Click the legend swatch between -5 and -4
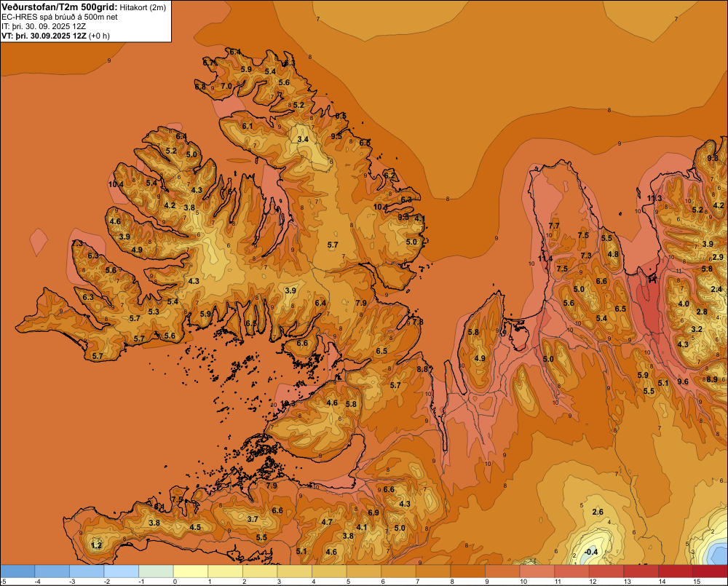This screenshot has height=586, width=728. (x=17, y=571)
